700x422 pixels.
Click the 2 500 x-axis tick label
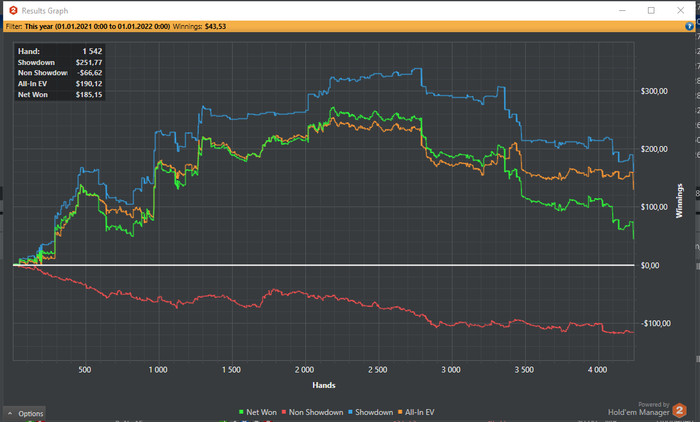[378, 370]
